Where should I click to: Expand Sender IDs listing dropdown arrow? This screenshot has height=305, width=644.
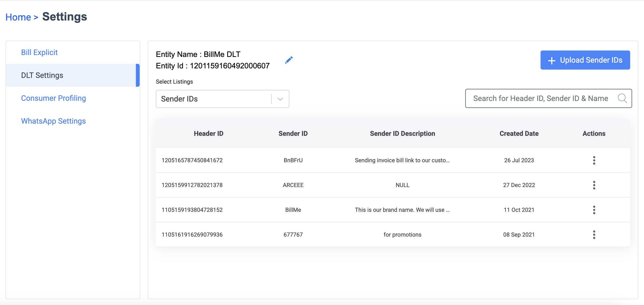pyautogui.click(x=280, y=99)
